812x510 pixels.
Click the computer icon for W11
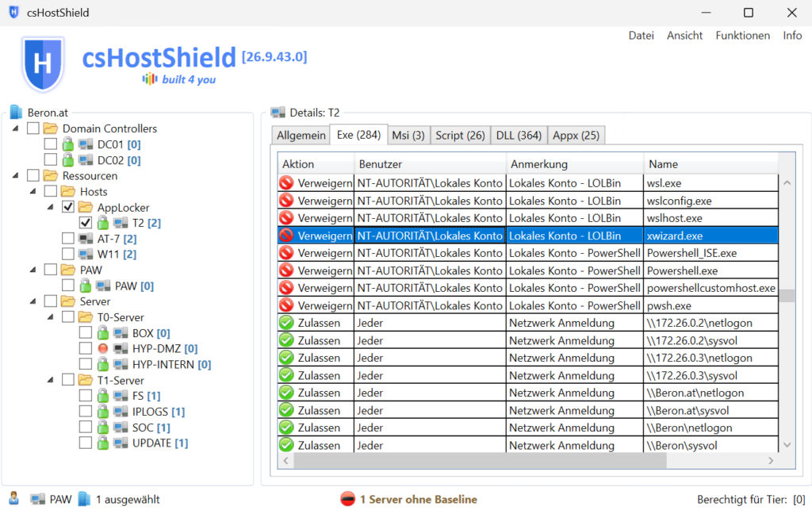coord(86,254)
